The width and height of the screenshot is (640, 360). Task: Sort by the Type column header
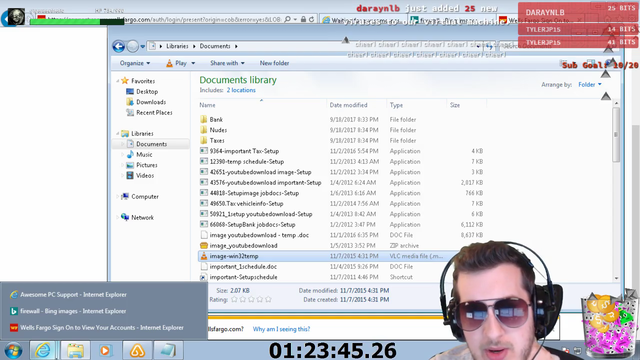[416, 105]
